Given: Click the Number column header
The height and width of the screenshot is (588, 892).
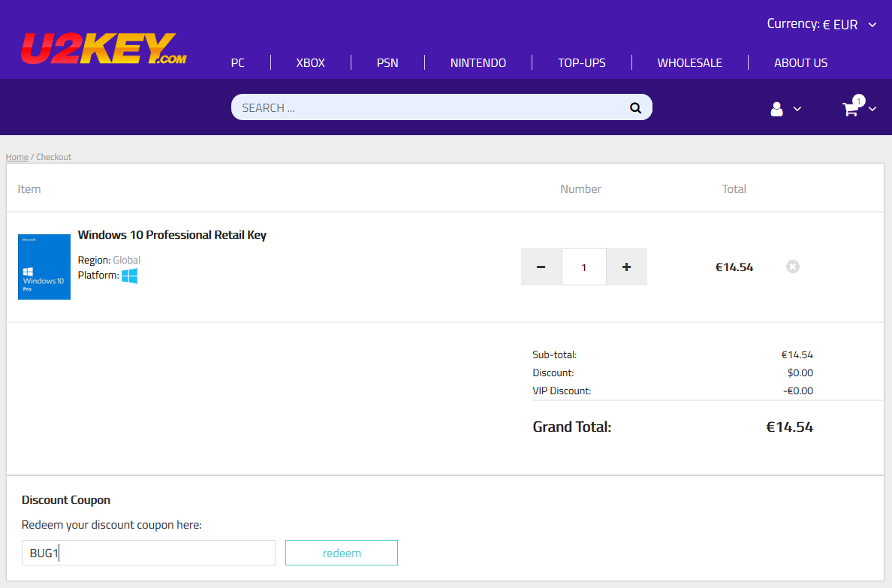Looking at the screenshot, I should pyautogui.click(x=580, y=189).
